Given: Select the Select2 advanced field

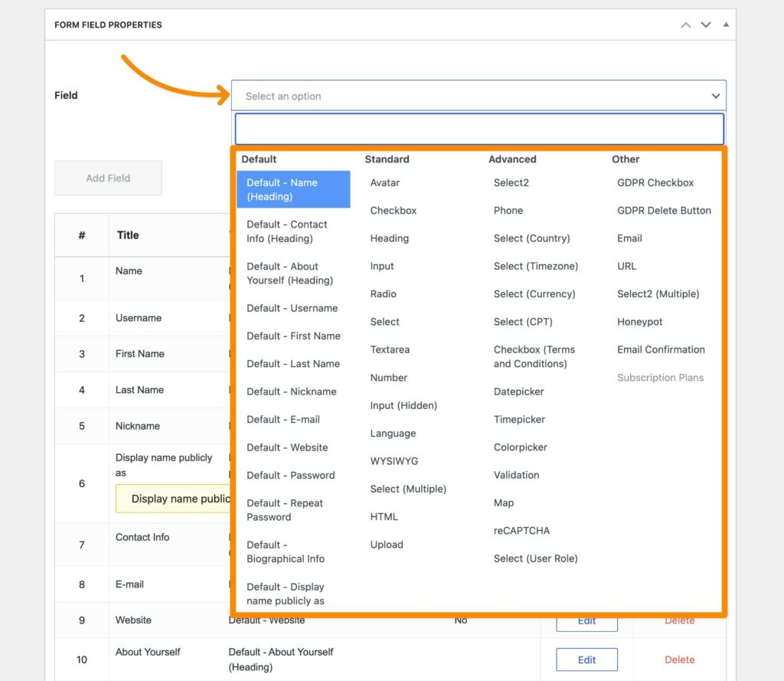Looking at the screenshot, I should click(x=511, y=183).
